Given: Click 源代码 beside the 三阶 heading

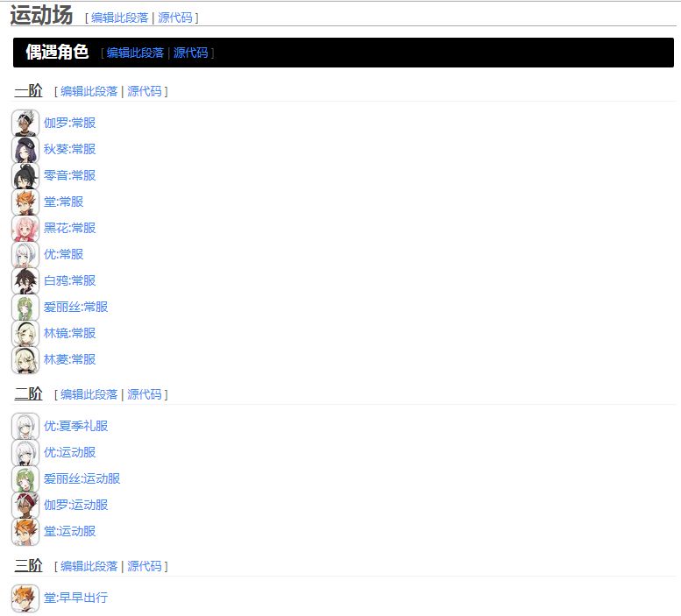Looking at the screenshot, I should pos(145,566).
